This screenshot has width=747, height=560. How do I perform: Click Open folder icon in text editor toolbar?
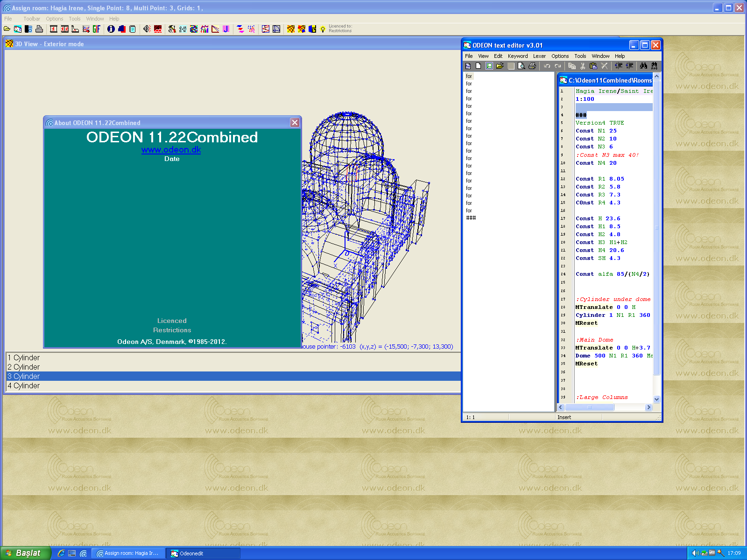pyautogui.click(x=500, y=66)
